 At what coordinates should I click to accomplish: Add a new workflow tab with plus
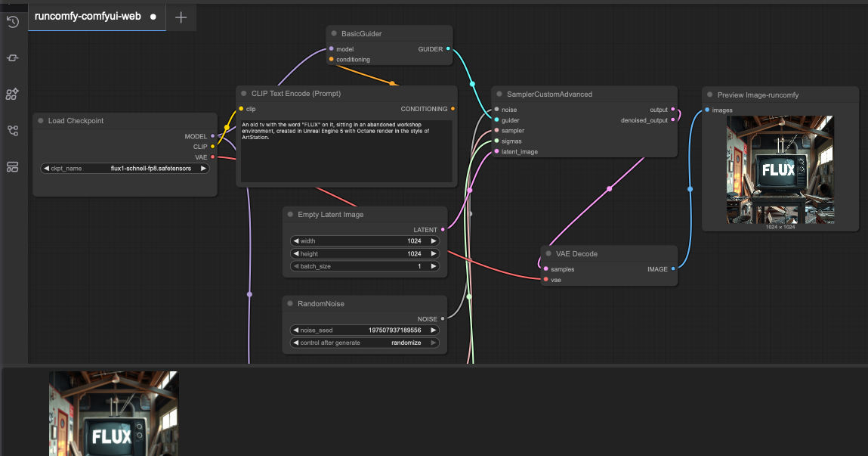pyautogui.click(x=181, y=17)
